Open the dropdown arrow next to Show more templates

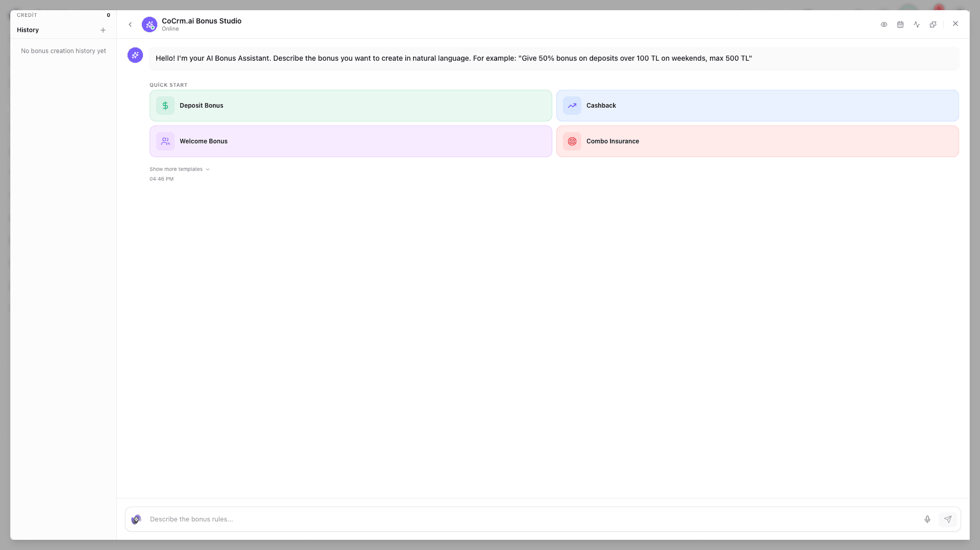tap(207, 169)
